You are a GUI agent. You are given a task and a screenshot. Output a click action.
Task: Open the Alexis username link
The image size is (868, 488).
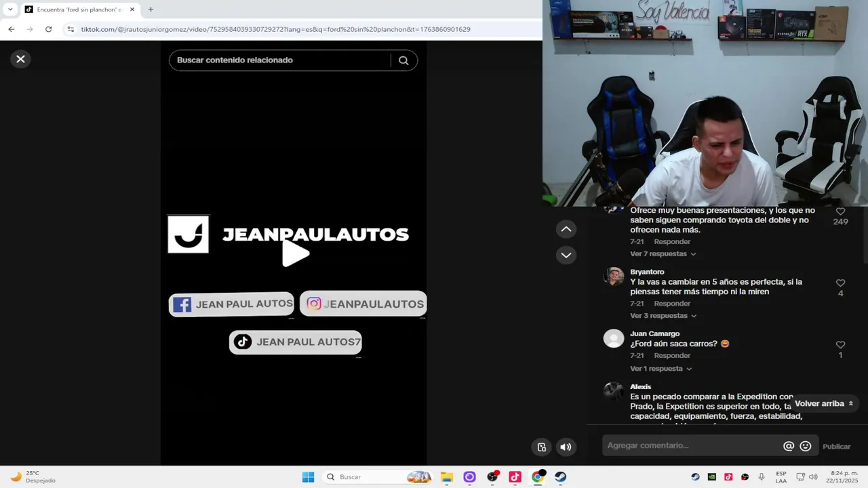(640, 387)
